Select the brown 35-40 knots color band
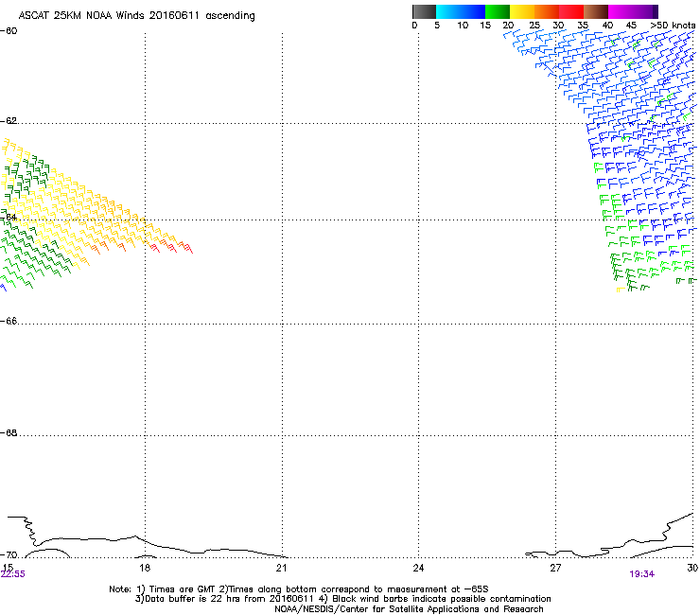 point(596,11)
